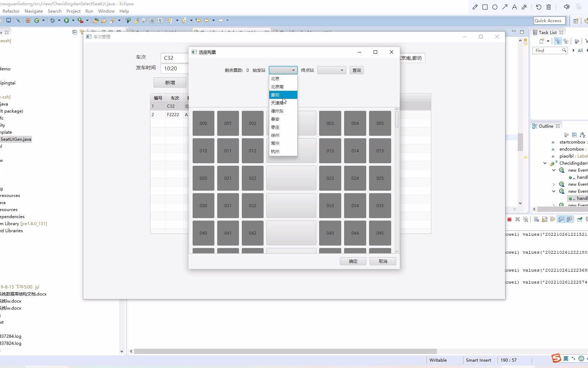Choose seat 031 in the seat grid
Screen dimensions: 588x368
[228, 206]
